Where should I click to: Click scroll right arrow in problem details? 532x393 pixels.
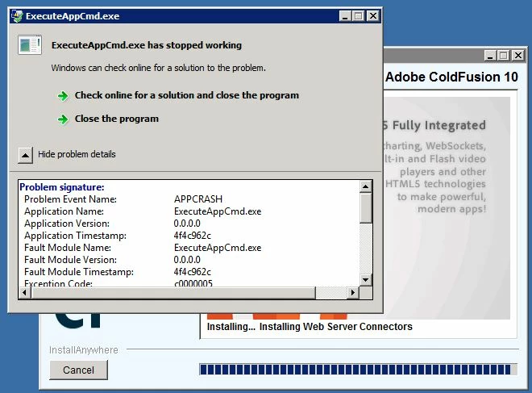tap(352, 292)
